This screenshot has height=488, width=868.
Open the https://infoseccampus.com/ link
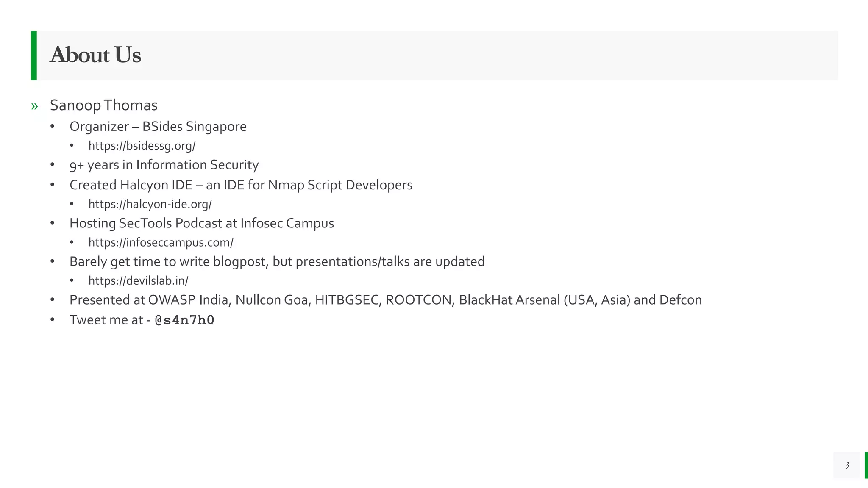click(x=161, y=242)
